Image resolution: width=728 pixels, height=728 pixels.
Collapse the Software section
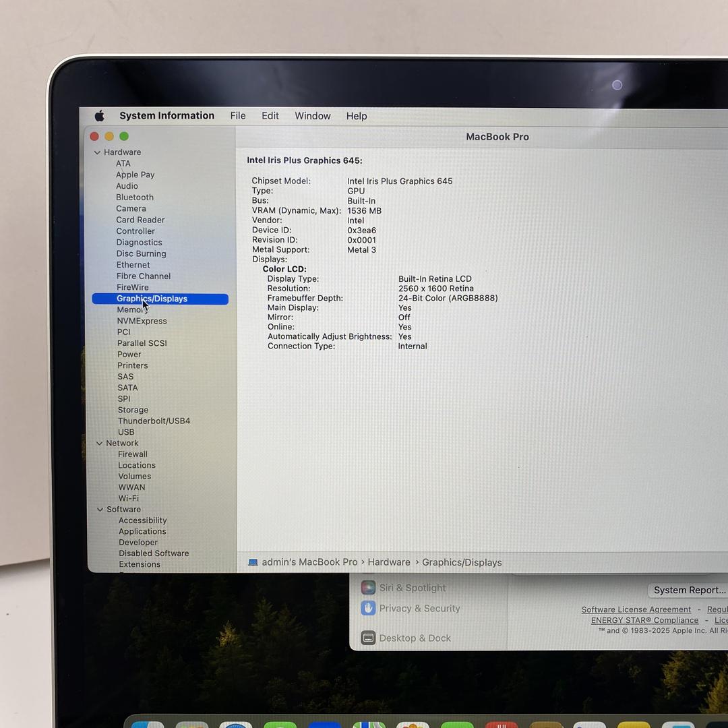(100, 510)
